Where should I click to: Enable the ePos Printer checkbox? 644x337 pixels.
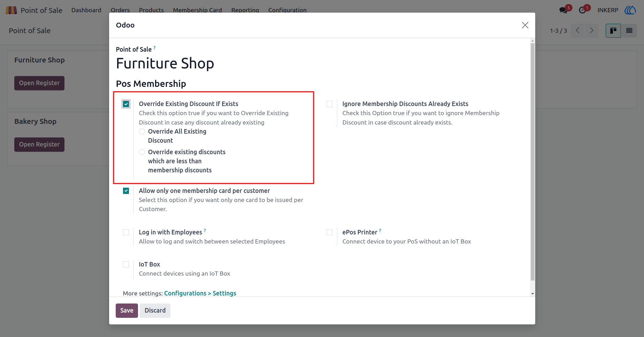coord(329,232)
